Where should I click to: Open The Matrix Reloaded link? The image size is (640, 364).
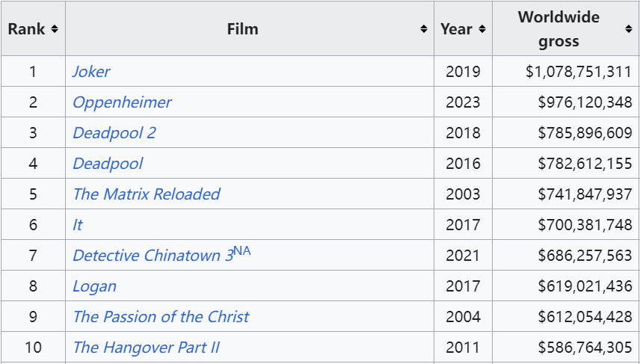coord(147,194)
